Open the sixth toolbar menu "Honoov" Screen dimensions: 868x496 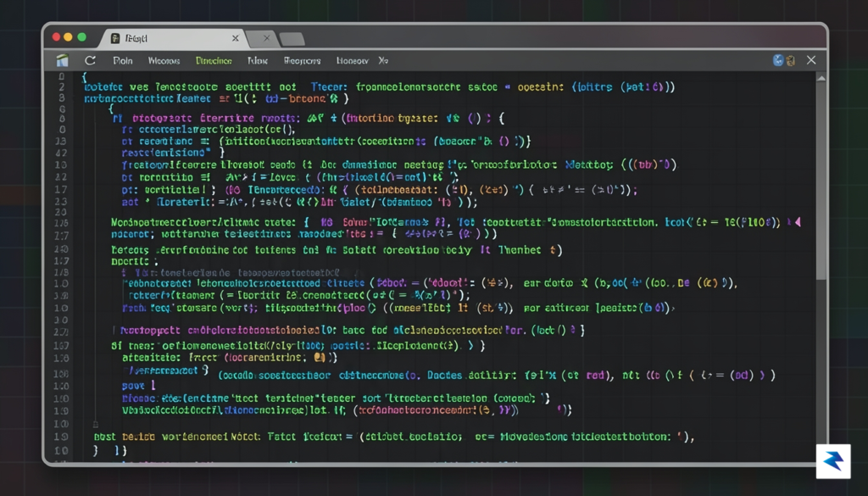coord(352,60)
